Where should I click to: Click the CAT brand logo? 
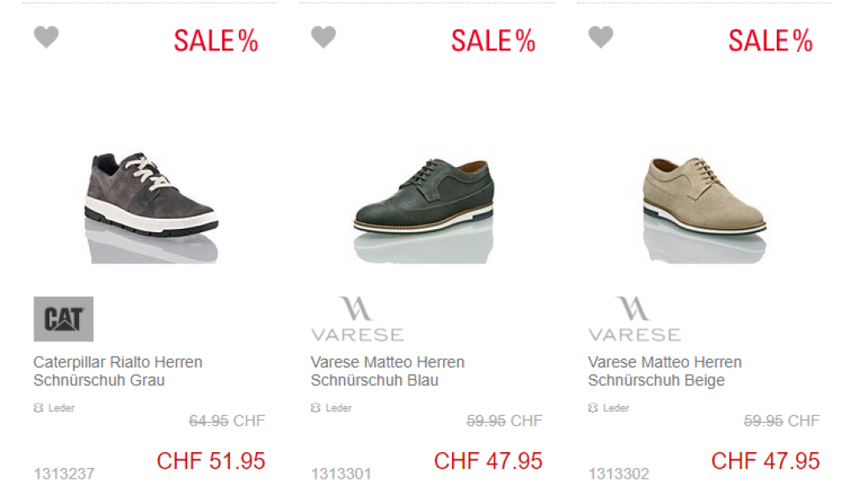pyautogui.click(x=64, y=319)
